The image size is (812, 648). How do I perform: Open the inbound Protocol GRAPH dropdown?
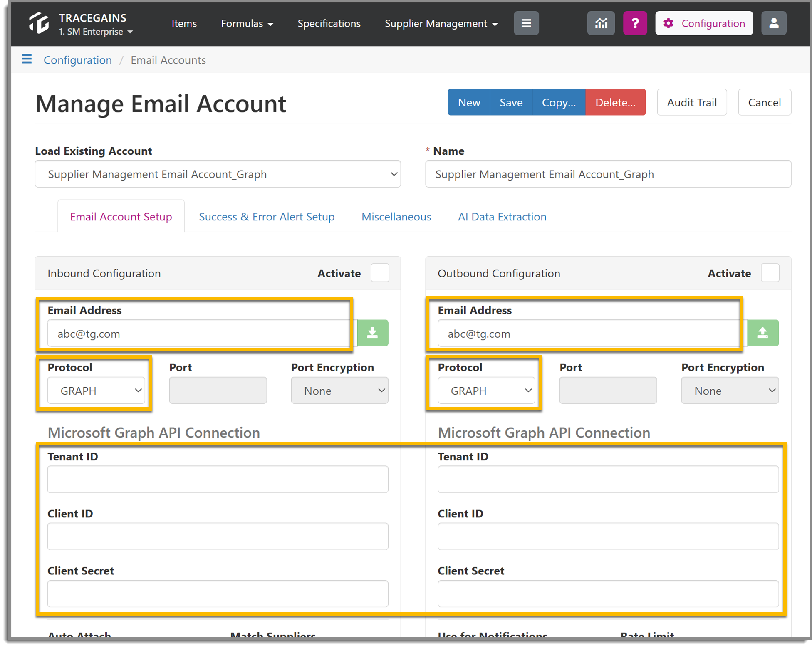pyautogui.click(x=96, y=391)
